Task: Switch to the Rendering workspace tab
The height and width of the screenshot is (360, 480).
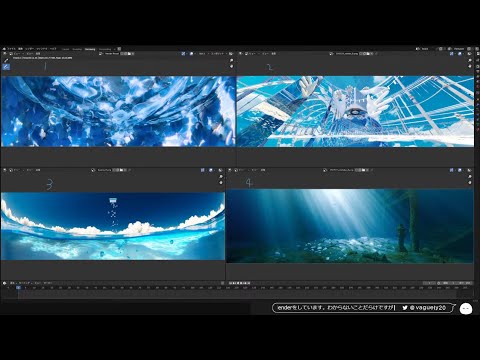Action: pos(90,49)
